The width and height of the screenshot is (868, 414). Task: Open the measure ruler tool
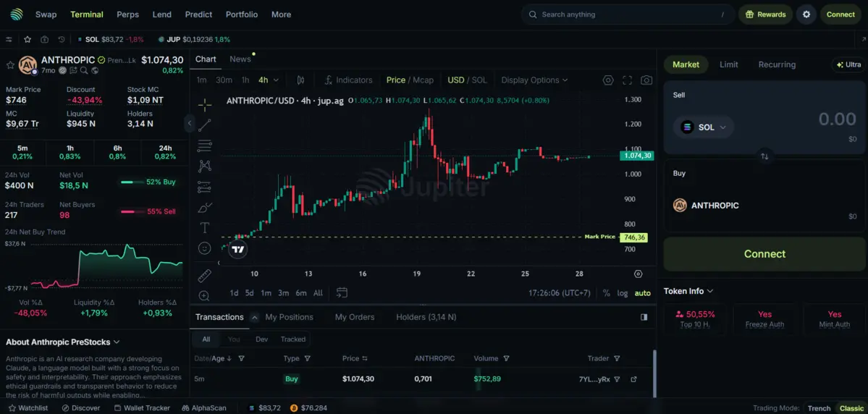point(205,276)
